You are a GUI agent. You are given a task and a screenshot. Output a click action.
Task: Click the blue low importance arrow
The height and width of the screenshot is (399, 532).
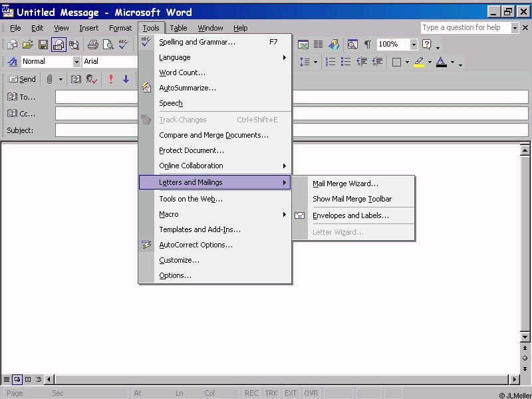pos(126,79)
